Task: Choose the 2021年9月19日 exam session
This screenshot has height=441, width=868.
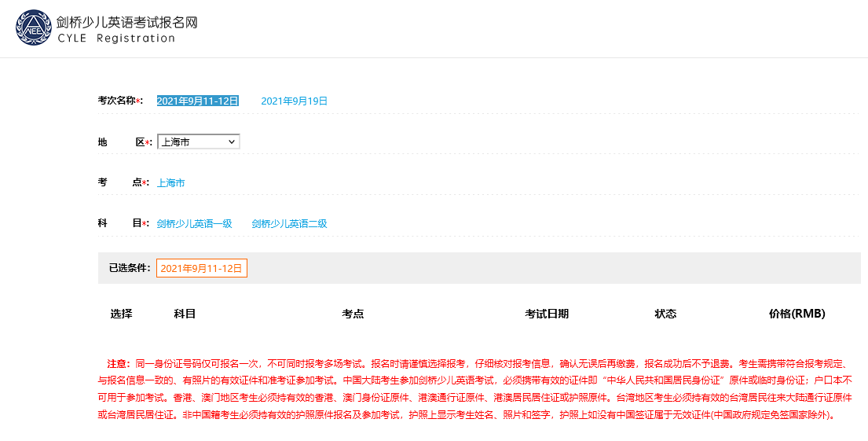Action: [x=294, y=101]
